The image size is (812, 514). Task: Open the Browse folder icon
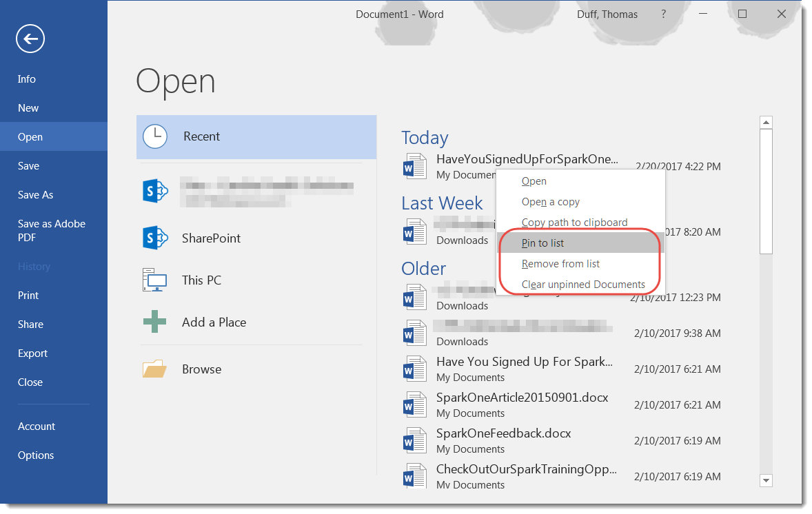(x=154, y=369)
